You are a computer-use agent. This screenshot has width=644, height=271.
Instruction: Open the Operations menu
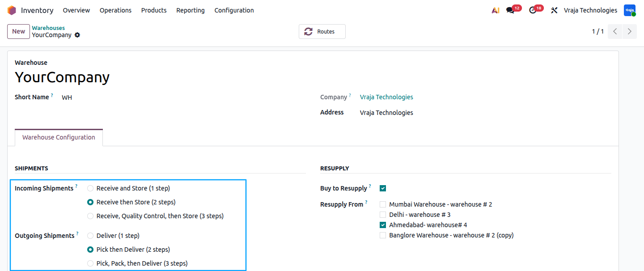115,10
